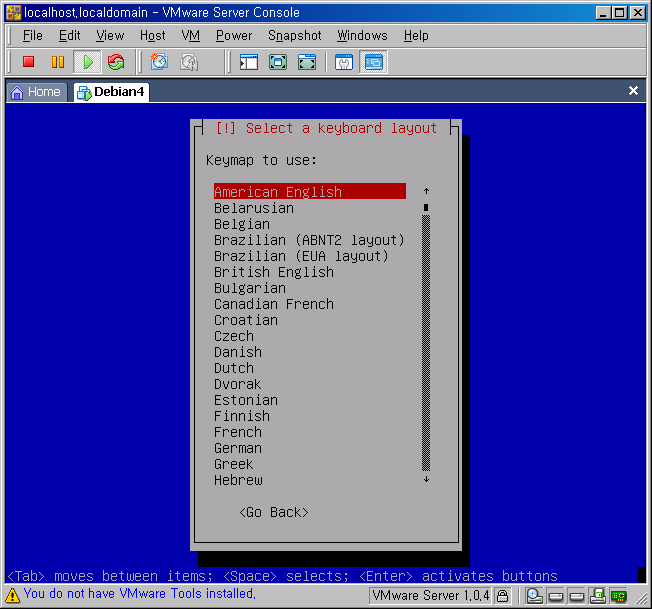Take a snapshot using the clock icon
This screenshot has height=609, width=652.
[159, 62]
